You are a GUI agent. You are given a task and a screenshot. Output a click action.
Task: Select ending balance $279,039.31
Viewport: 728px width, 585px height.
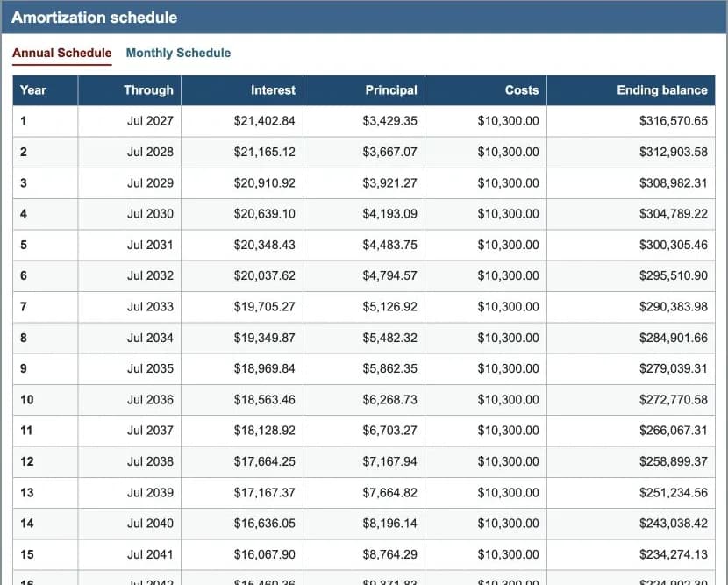(x=674, y=368)
